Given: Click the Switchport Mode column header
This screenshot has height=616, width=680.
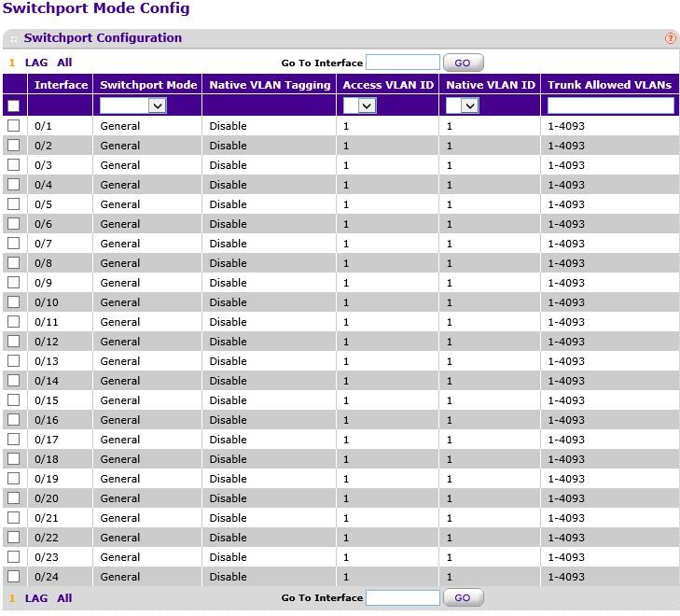Looking at the screenshot, I should tap(148, 85).
